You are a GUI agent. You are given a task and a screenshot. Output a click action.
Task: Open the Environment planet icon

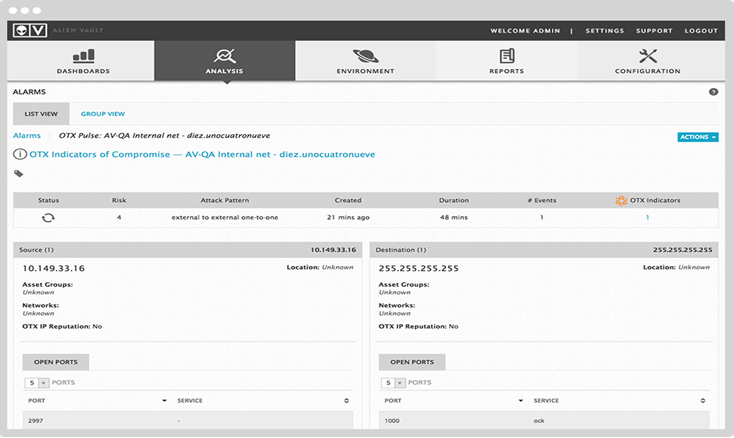(x=366, y=56)
